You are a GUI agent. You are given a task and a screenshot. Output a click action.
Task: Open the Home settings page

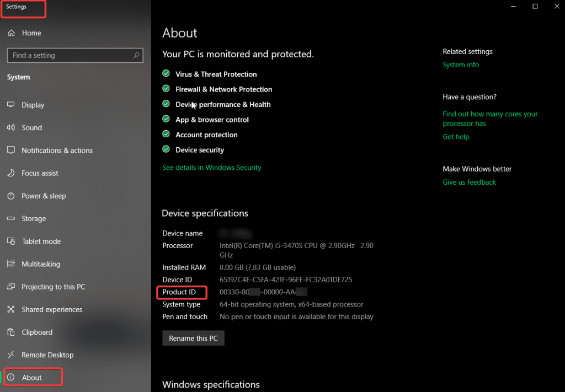click(31, 33)
